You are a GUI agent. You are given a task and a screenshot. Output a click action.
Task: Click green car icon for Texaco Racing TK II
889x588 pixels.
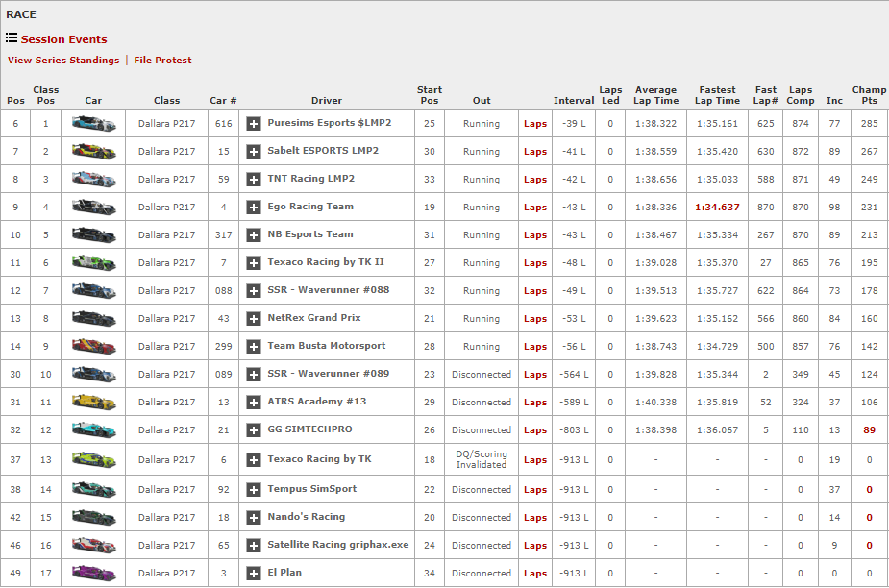pos(93,262)
